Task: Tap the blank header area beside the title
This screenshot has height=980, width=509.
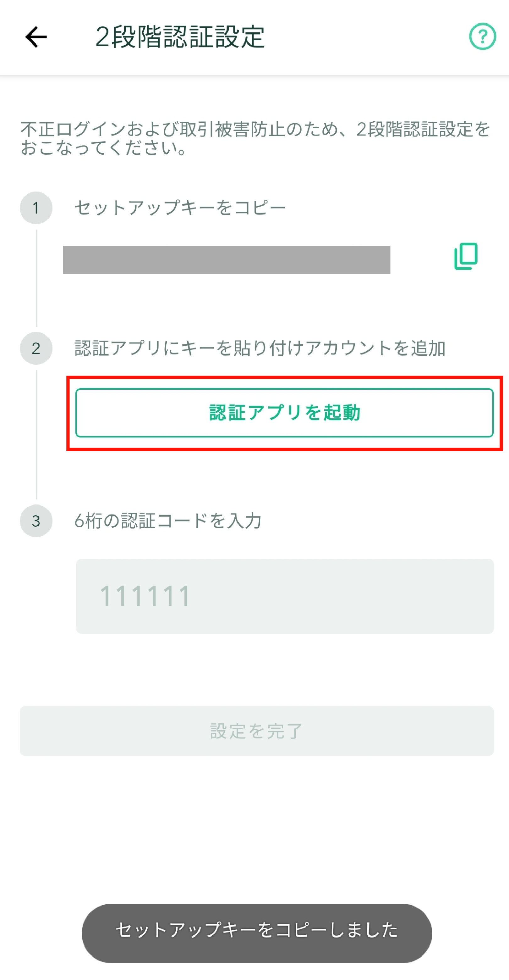Action: point(365,37)
